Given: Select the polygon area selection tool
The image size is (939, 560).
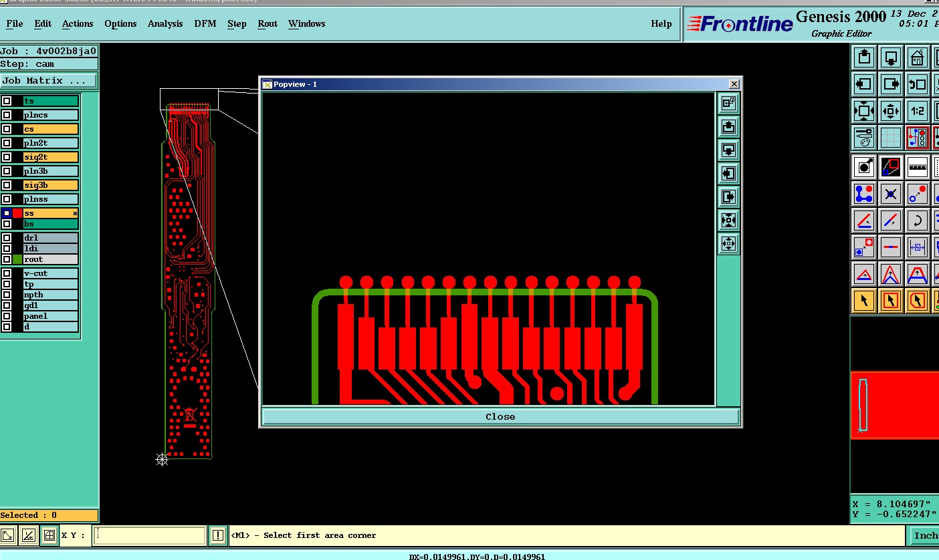Looking at the screenshot, I should tap(918, 301).
